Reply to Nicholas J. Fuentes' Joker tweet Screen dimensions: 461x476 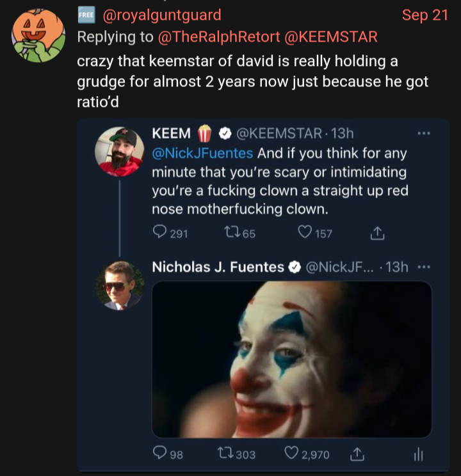coord(160,454)
